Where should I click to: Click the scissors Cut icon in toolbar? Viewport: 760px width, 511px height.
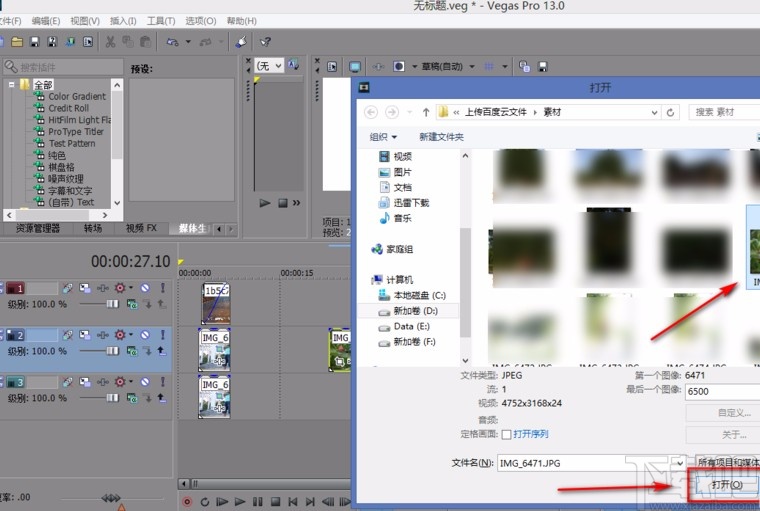[111, 42]
